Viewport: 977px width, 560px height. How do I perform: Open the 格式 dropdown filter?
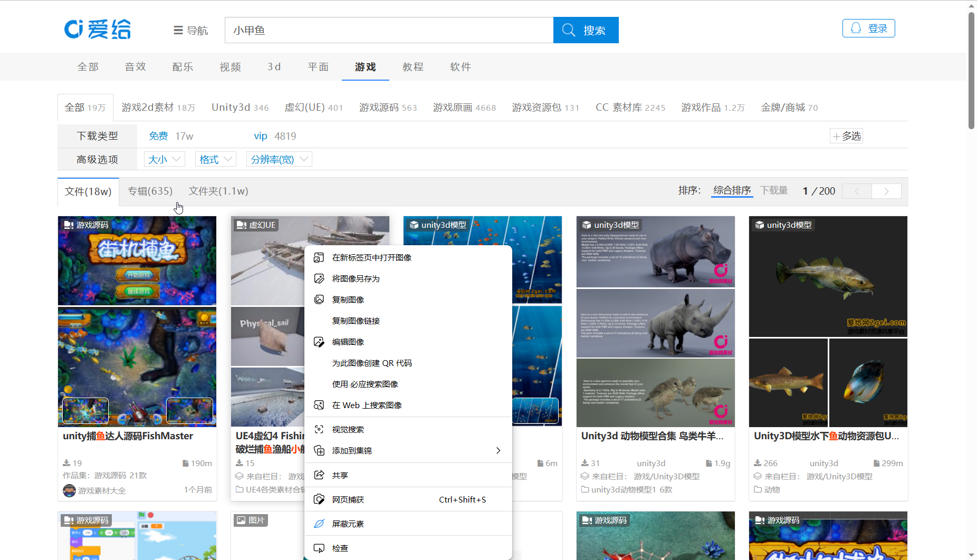point(216,159)
